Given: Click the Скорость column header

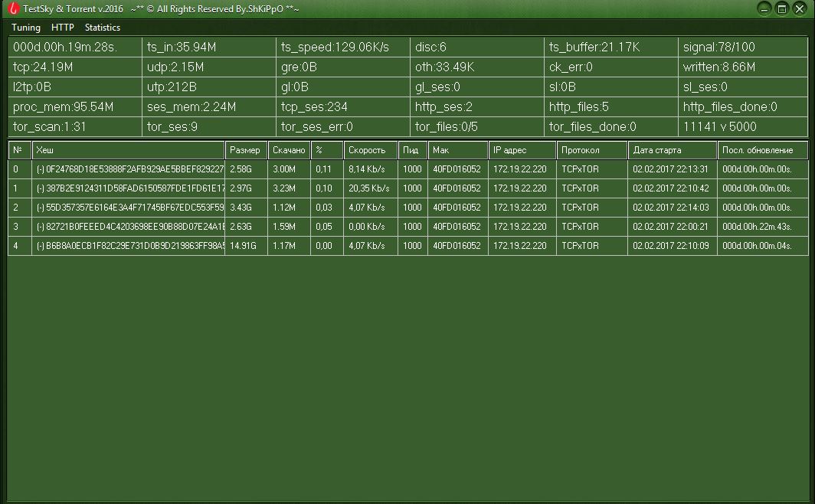Looking at the screenshot, I should click(x=370, y=150).
